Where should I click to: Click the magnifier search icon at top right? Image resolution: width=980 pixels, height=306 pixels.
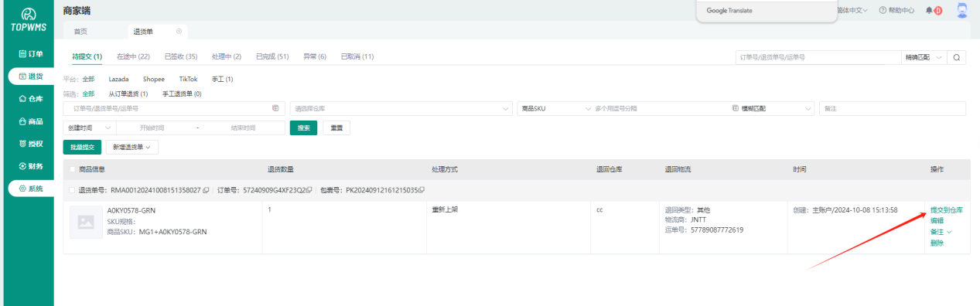pos(957,57)
